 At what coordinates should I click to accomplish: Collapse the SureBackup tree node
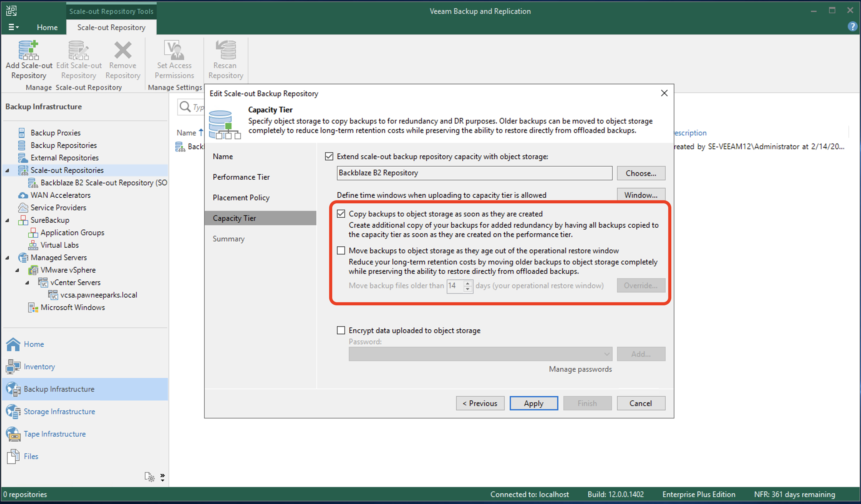7,220
